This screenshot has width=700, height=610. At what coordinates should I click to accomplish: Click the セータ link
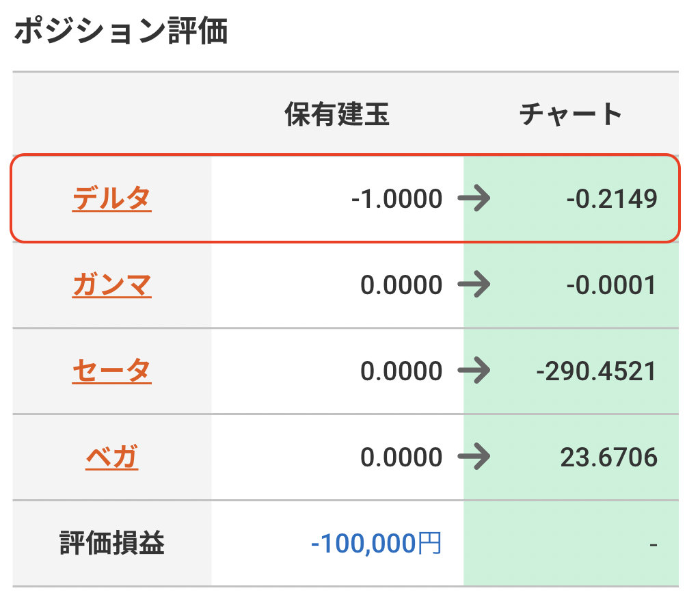111,371
